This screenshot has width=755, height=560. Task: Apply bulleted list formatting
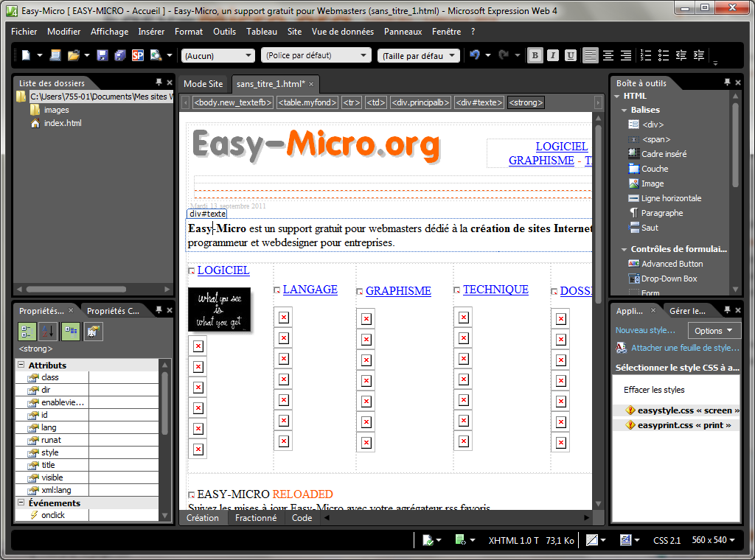pos(664,55)
